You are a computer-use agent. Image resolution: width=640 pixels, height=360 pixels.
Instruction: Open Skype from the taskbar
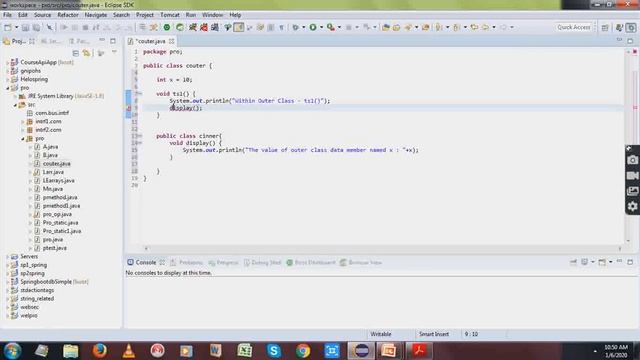pyautogui.click(x=273, y=351)
